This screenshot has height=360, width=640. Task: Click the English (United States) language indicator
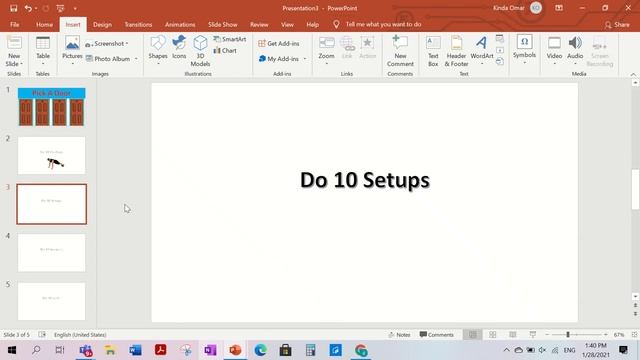point(80,335)
